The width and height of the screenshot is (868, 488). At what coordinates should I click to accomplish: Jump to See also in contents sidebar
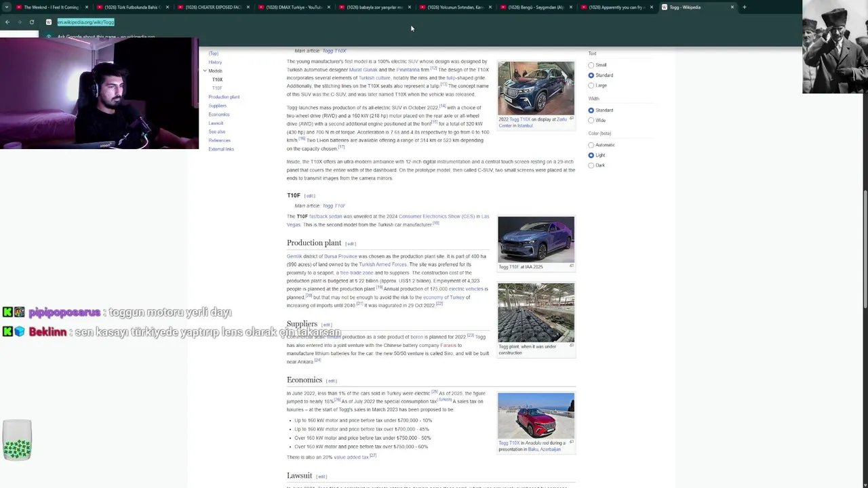[x=216, y=131]
